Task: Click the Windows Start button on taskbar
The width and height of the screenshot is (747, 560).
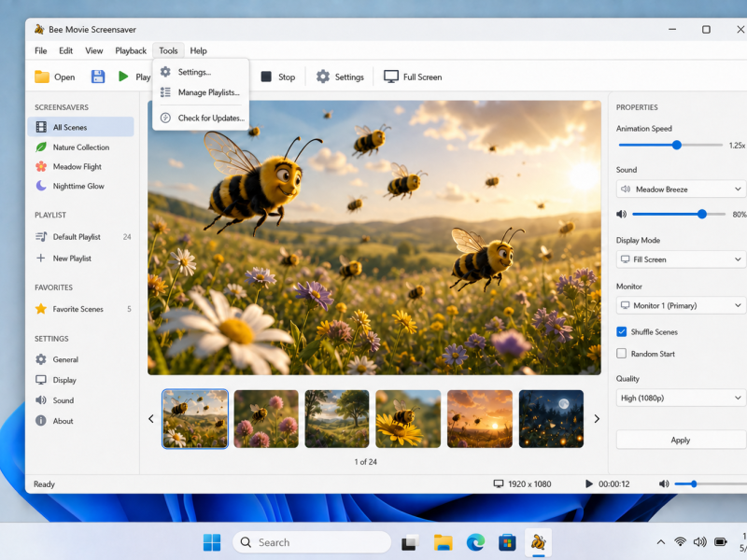Action: (x=212, y=542)
